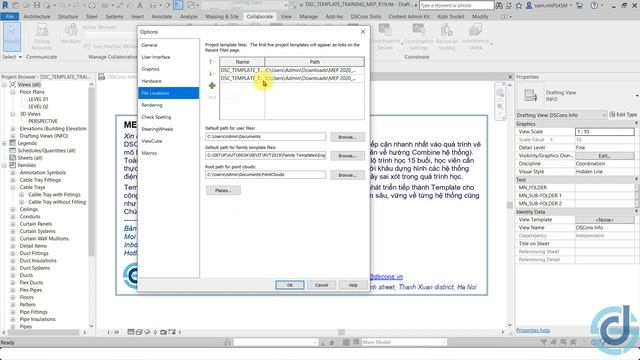
Task: Click the add template green plus icon
Action: coord(212,86)
